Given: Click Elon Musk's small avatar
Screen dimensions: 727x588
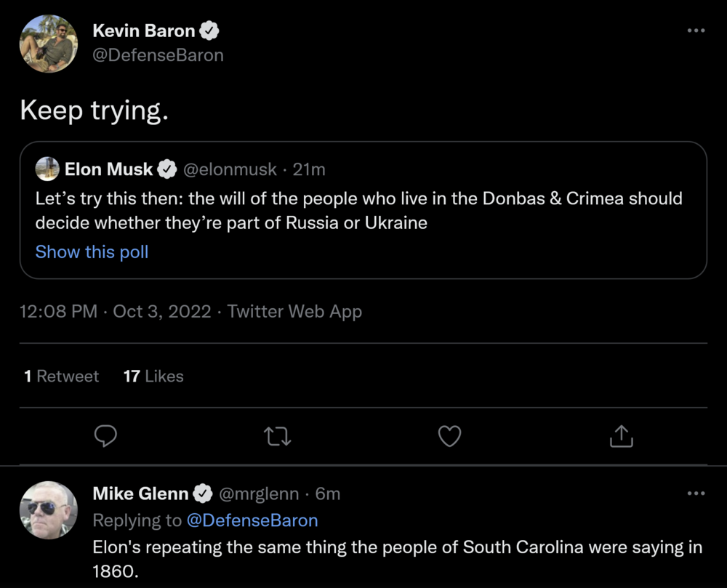Looking at the screenshot, I should [47, 169].
